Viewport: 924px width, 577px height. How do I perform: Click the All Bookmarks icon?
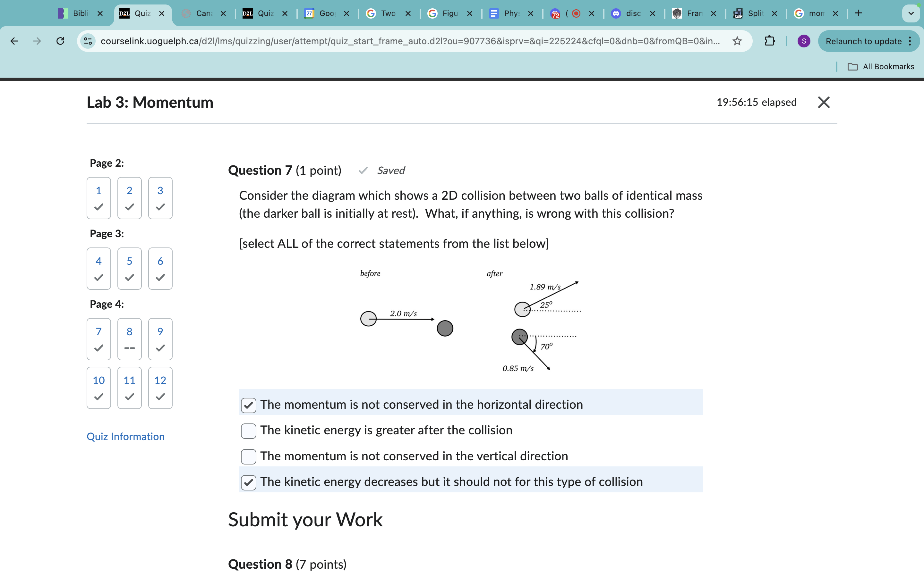coord(853,66)
